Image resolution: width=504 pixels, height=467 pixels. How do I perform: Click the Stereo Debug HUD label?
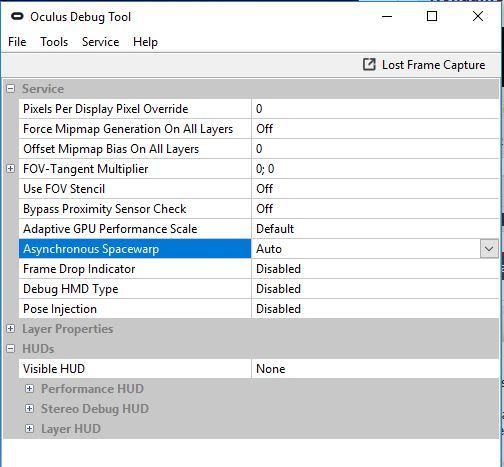(x=95, y=409)
